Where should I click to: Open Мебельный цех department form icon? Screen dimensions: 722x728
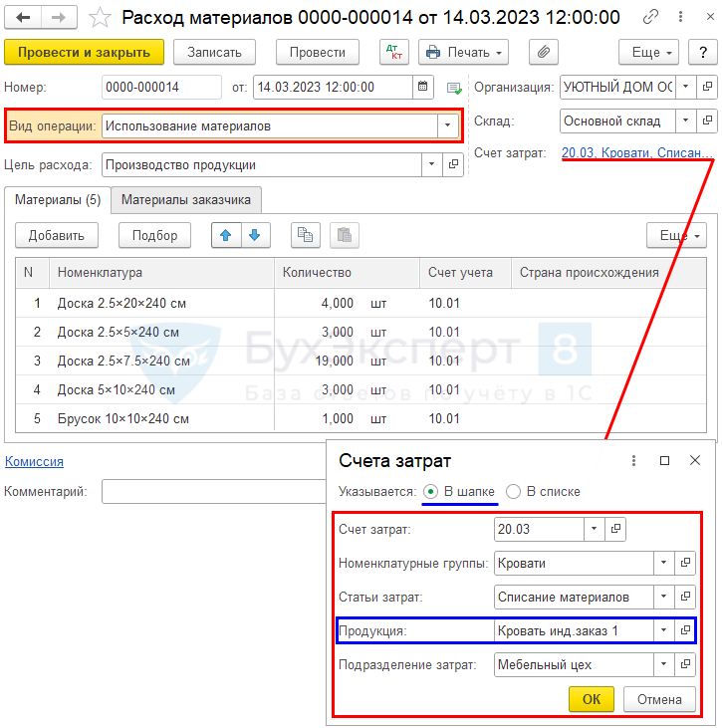(x=685, y=664)
